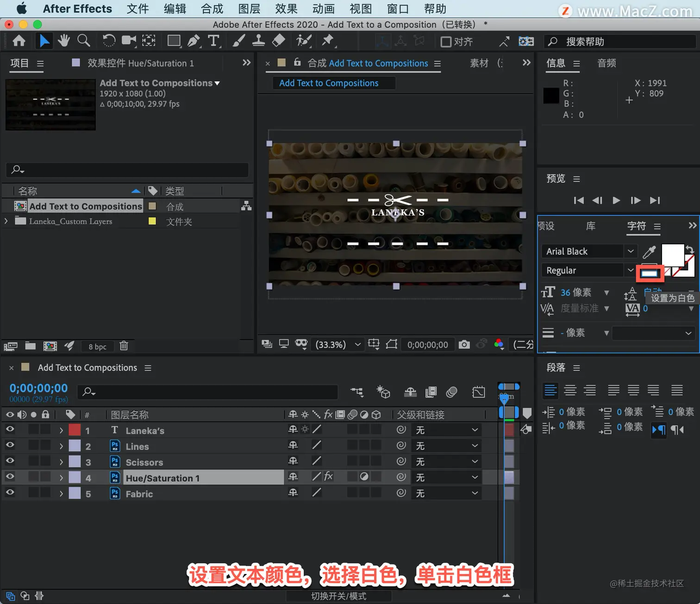Set text color with white swatch
This screenshot has width=700, height=604.
pos(649,274)
